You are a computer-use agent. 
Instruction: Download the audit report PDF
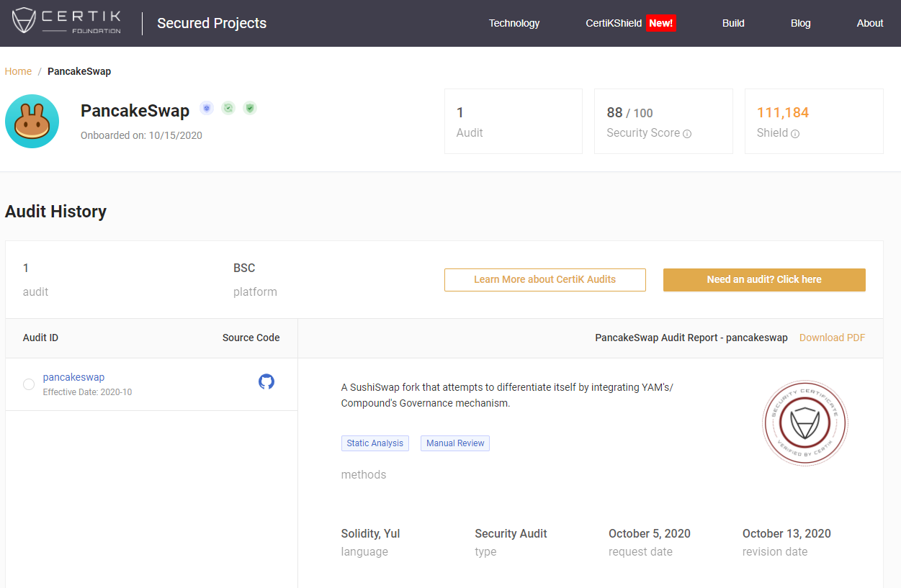tap(832, 338)
